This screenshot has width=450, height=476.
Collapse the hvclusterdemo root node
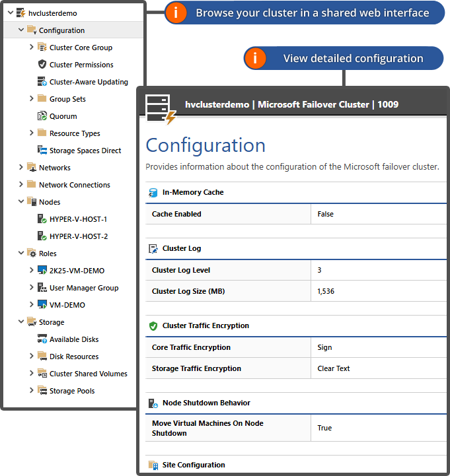click(11, 13)
